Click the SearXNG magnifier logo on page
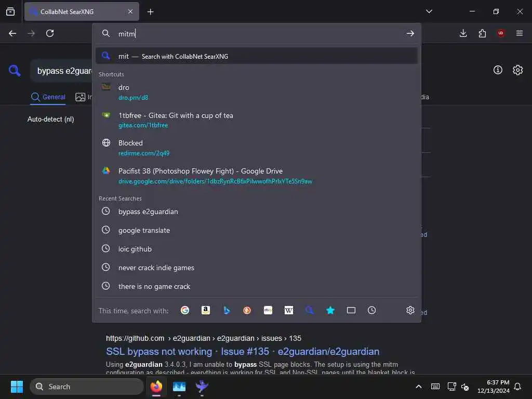The height and width of the screenshot is (399, 532). 15,71
